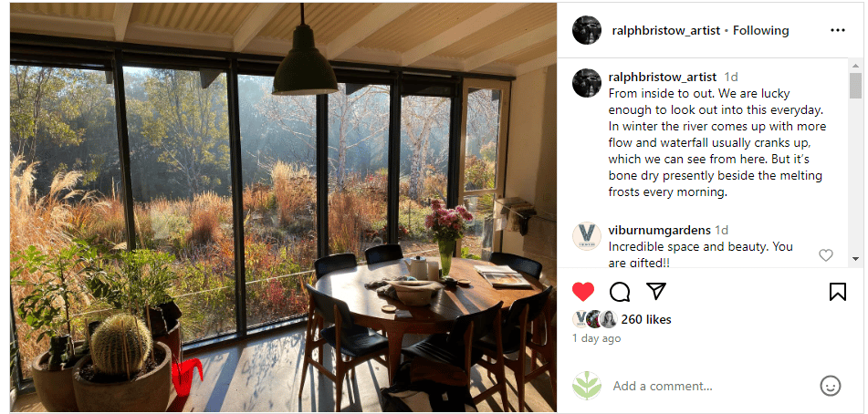
Task: Click the dining room photo
Action: click(x=283, y=207)
